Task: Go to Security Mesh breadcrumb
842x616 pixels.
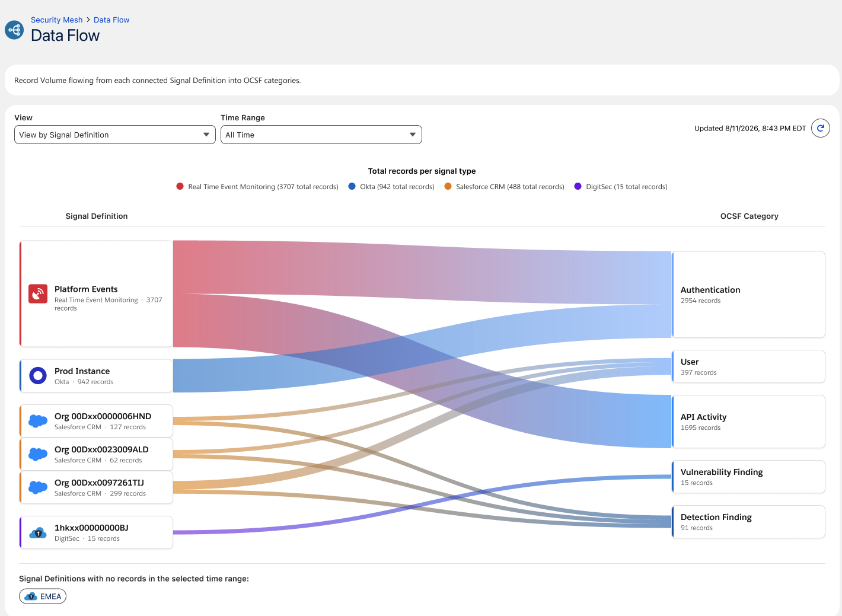Action: (x=57, y=20)
